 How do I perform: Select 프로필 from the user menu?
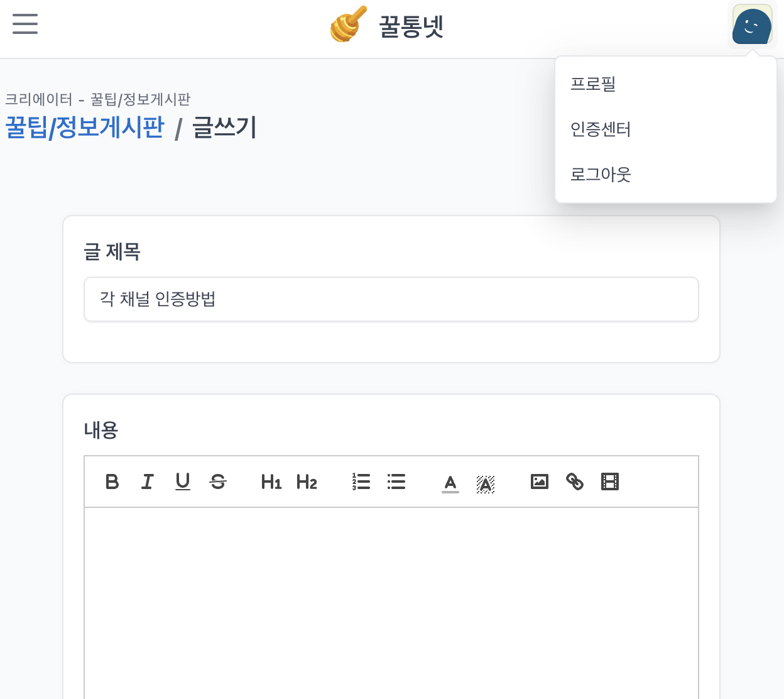point(593,84)
